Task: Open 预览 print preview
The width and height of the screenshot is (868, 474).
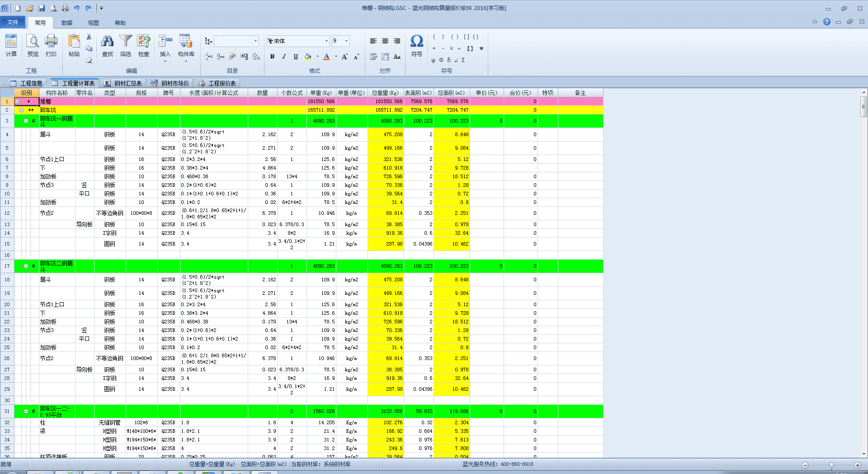Action: (33, 45)
